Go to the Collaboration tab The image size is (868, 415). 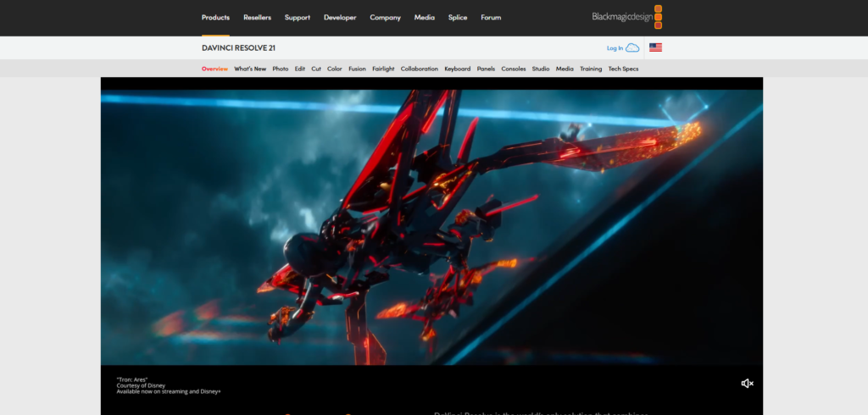(419, 69)
